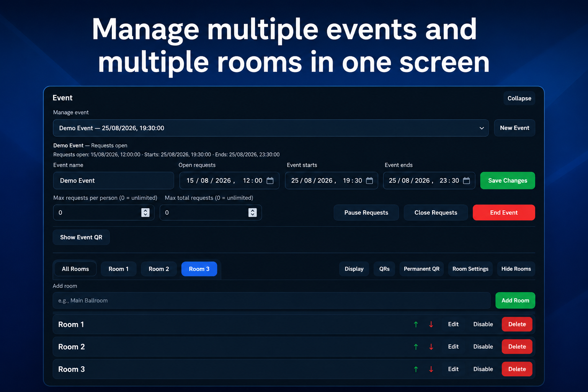
Task: Select the Room 1 tab
Action: (x=119, y=269)
